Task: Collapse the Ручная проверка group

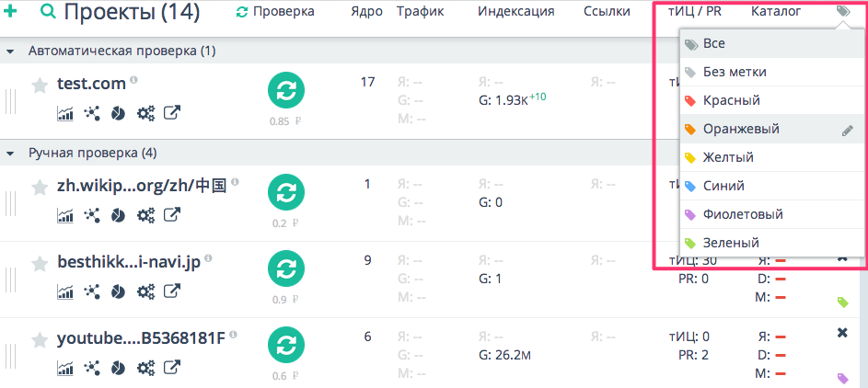Action: 10,153
